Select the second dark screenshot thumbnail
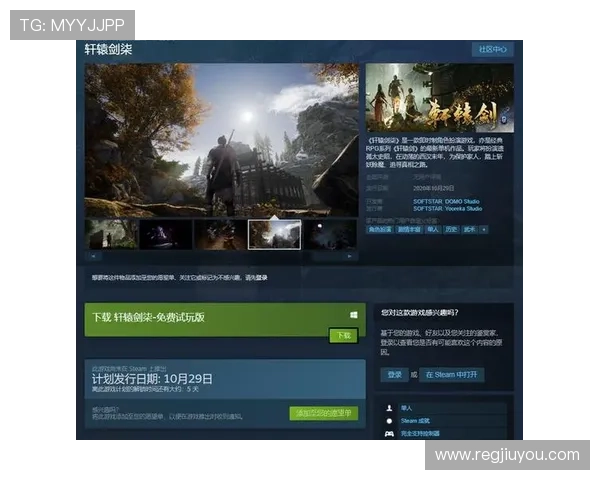 point(165,234)
